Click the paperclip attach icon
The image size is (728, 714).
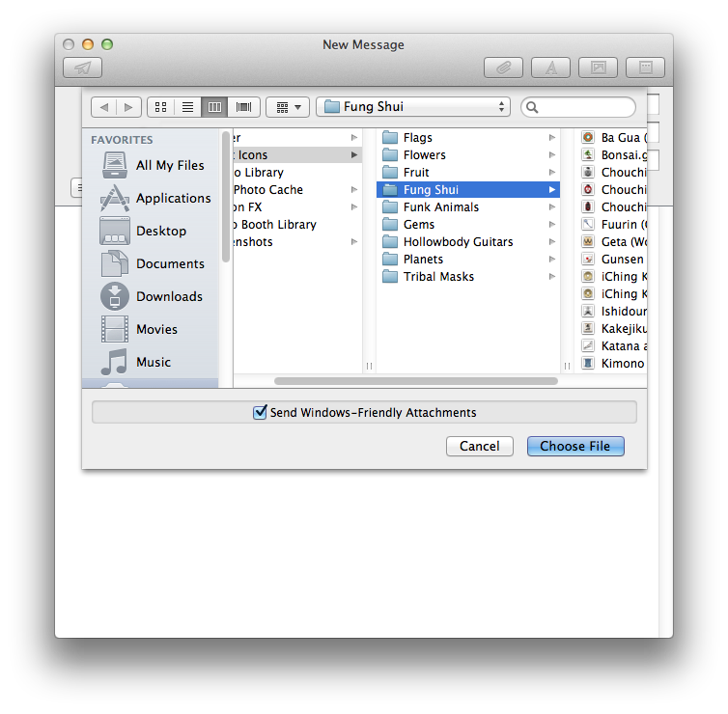[x=503, y=69]
